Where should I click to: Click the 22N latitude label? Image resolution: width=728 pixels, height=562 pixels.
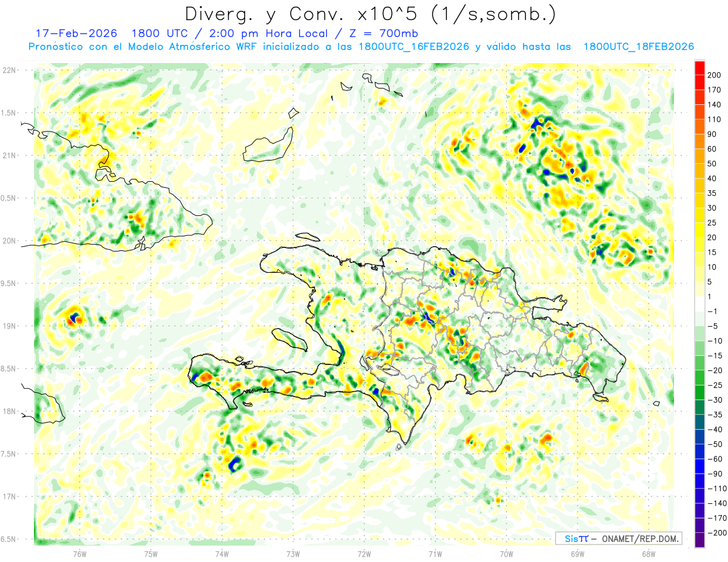[x=10, y=70]
